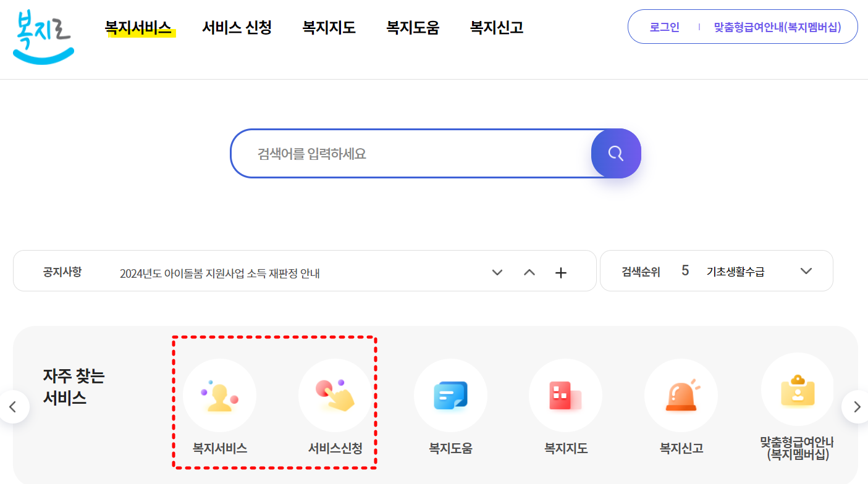Show the previous notice with the up chevron

529,272
